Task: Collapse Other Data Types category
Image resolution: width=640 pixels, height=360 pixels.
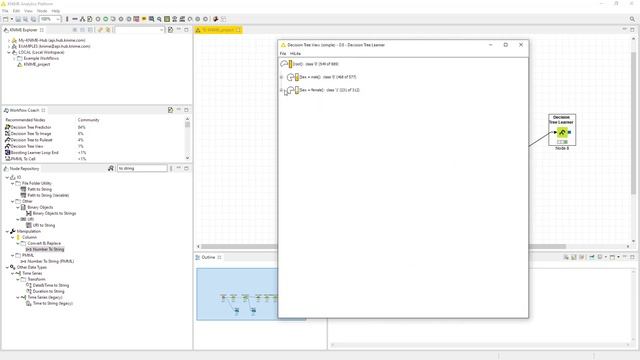Action: pos(7,267)
